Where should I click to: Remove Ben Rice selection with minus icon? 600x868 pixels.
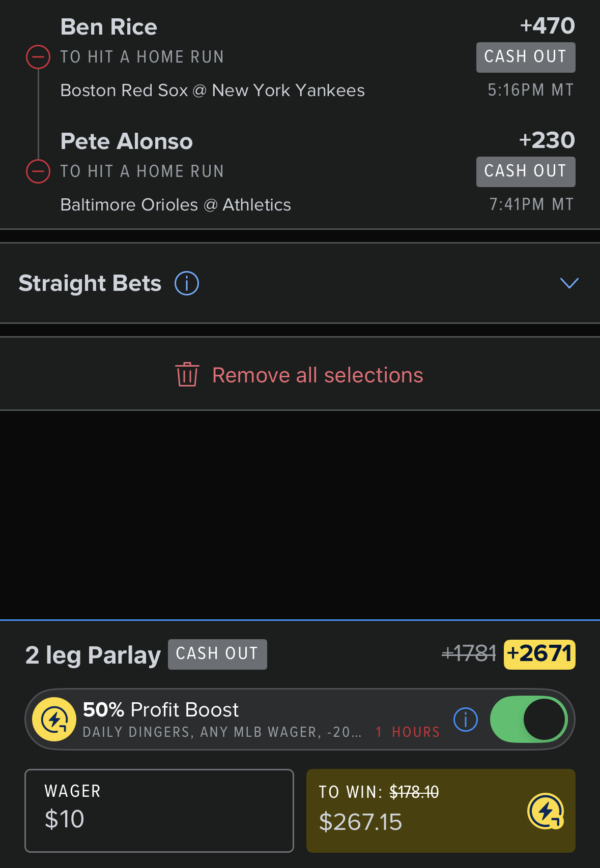click(x=38, y=57)
